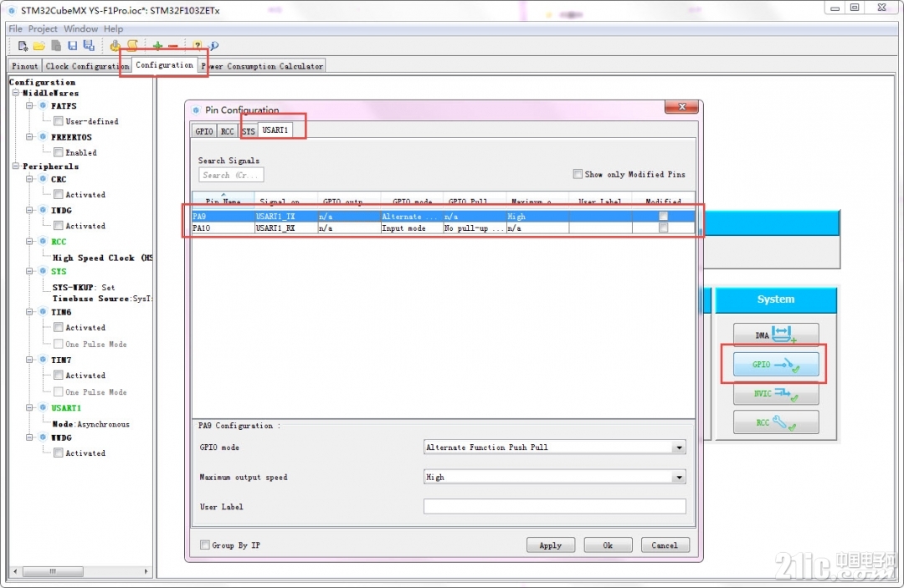
Task: Tick the FREERTOS Enabled checkbox
Action: (59, 152)
